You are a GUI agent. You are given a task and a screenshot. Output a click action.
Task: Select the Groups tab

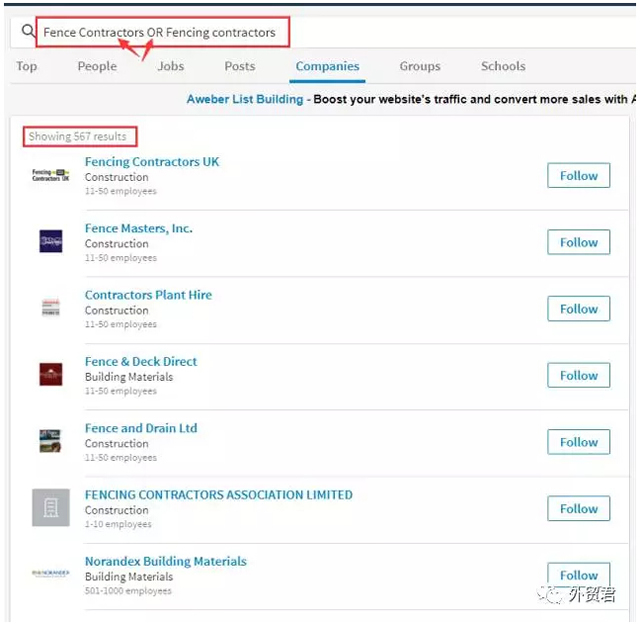pyautogui.click(x=420, y=66)
